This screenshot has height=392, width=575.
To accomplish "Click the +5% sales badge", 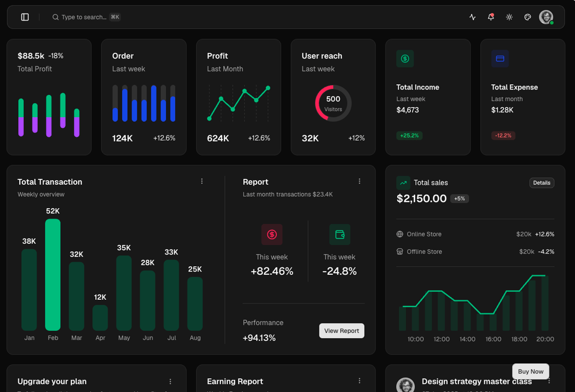I will (459, 198).
